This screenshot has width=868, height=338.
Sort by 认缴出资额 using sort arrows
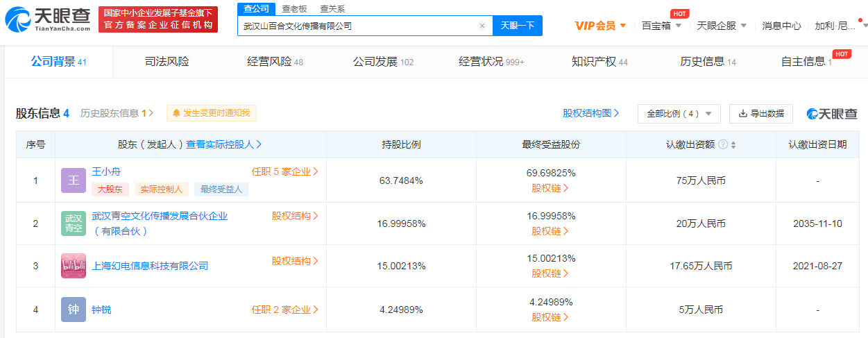click(x=733, y=144)
